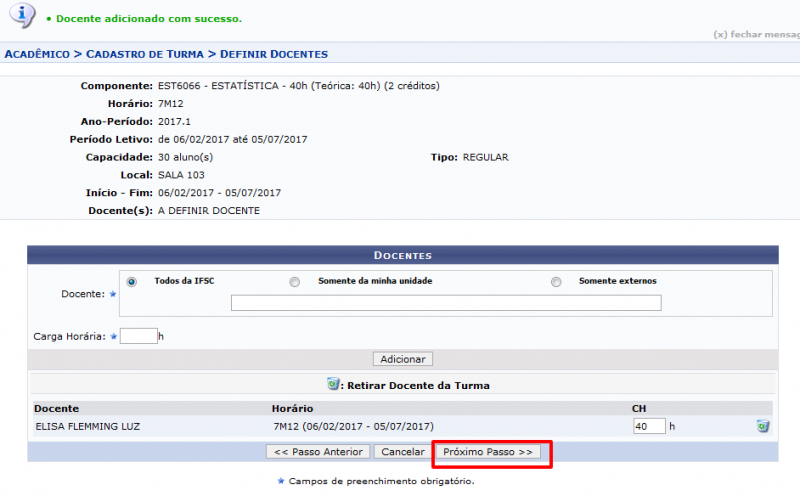
Task: Focus the Carga Horária input box
Action: coord(139,336)
